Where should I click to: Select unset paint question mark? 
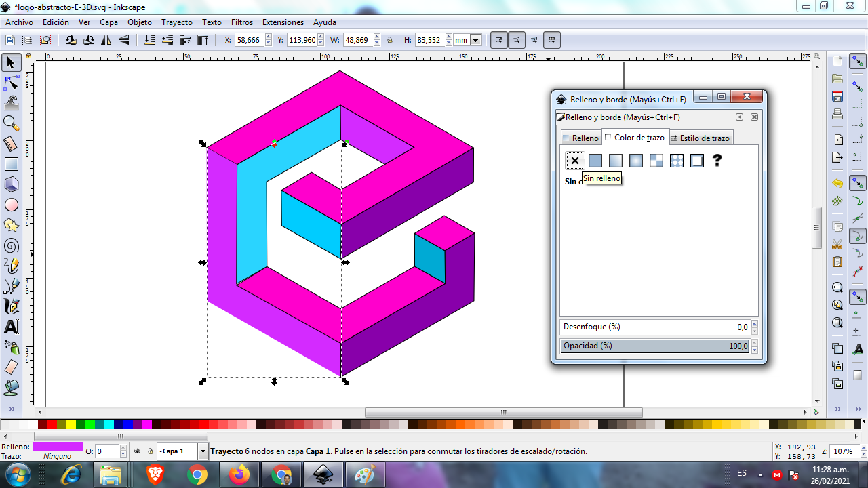(x=717, y=161)
